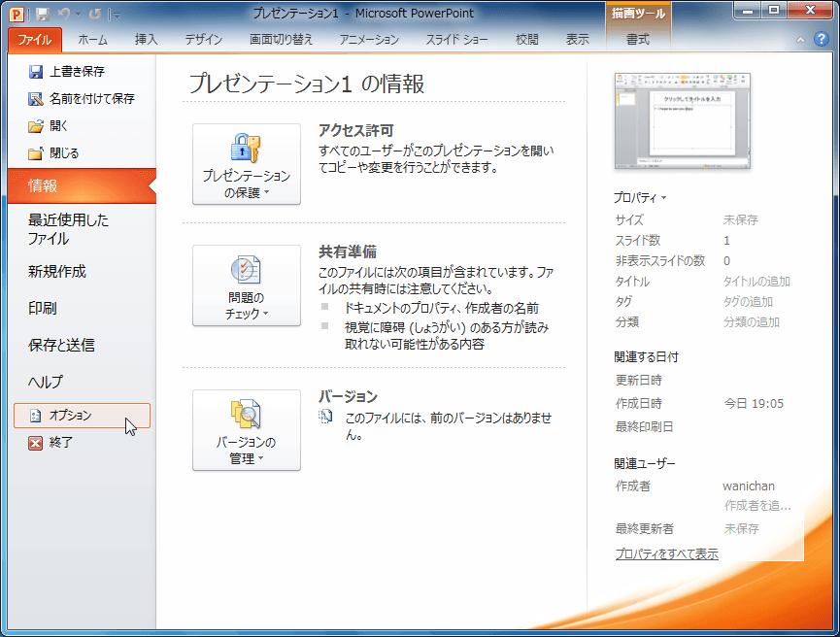Click the スライド数 label
Image resolution: width=840 pixels, height=637 pixels.
point(638,240)
